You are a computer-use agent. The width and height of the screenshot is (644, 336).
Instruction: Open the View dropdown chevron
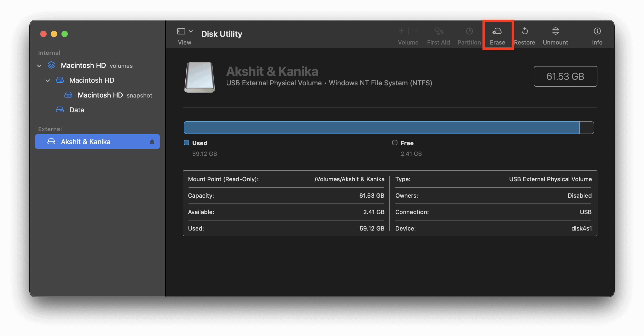click(191, 31)
